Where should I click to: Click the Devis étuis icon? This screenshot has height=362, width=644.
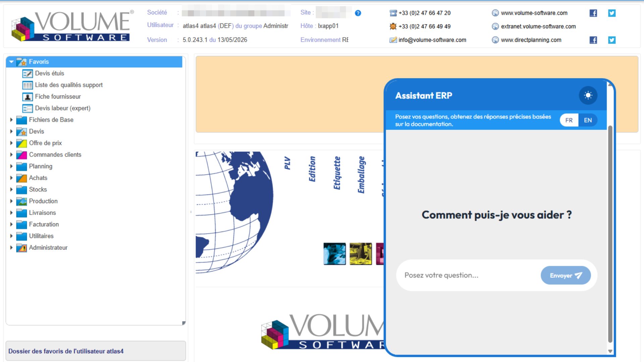point(28,73)
